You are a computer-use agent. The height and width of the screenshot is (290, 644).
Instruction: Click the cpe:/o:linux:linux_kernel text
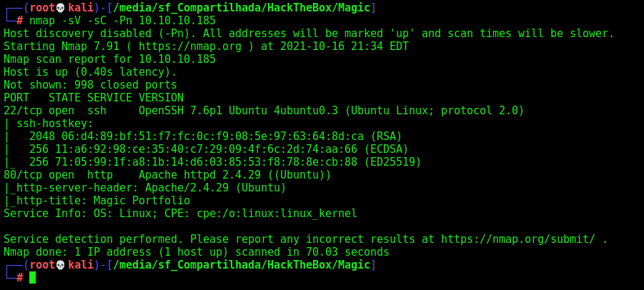click(x=277, y=214)
